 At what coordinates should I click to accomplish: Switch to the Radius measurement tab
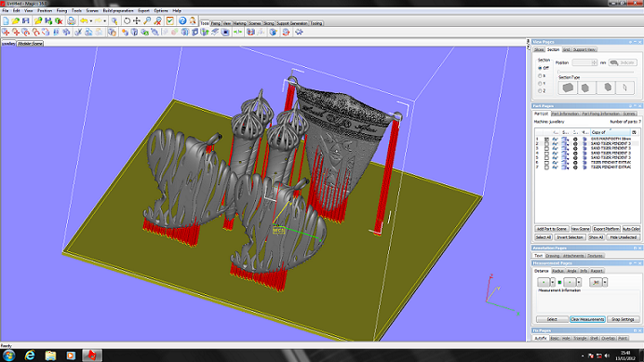(x=557, y=271)
